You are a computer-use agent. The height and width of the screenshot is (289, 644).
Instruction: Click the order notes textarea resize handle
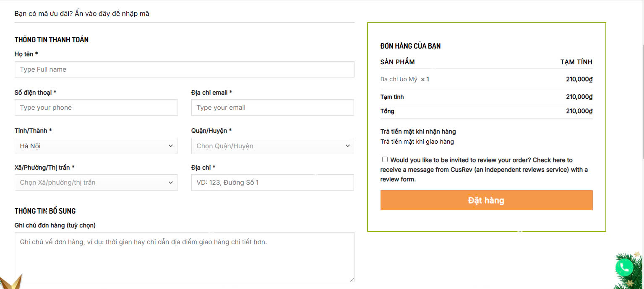[351, 279]
